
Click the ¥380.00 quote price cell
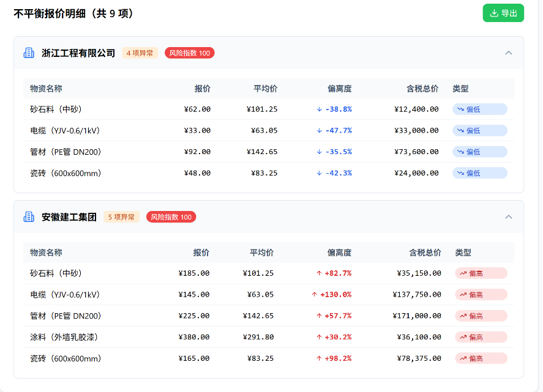194,337
